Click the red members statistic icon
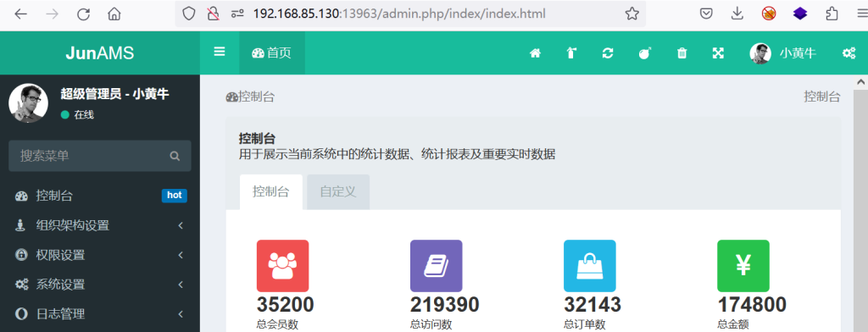Viewport: 868px width, 332px height. click(x=282, y=266)
